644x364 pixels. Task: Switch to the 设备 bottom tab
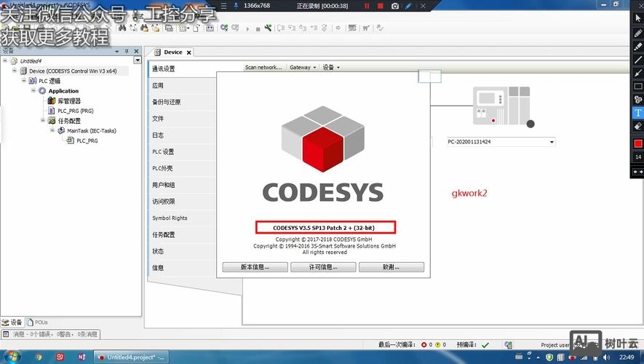click(x=12, y=322)
